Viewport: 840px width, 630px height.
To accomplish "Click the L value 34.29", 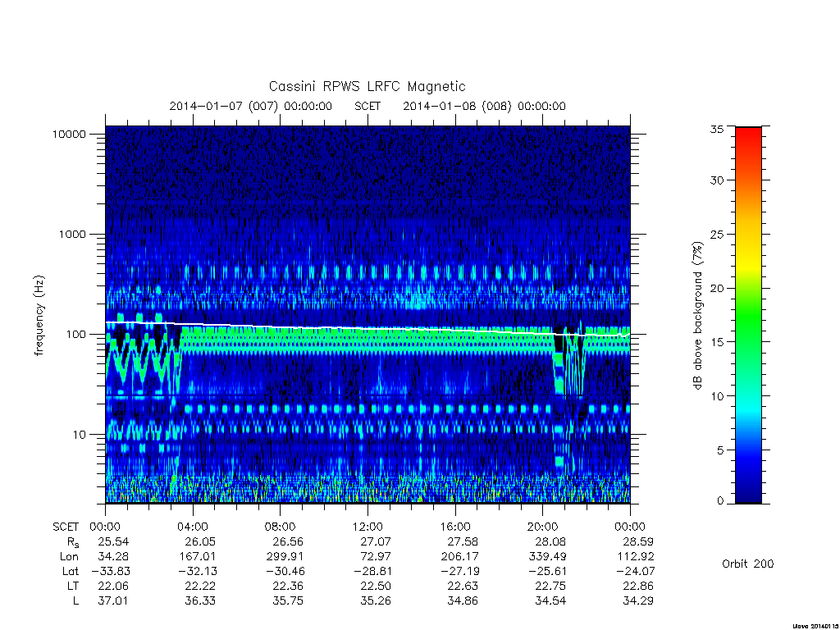I will pyautogui.click(x=638, y=601).
